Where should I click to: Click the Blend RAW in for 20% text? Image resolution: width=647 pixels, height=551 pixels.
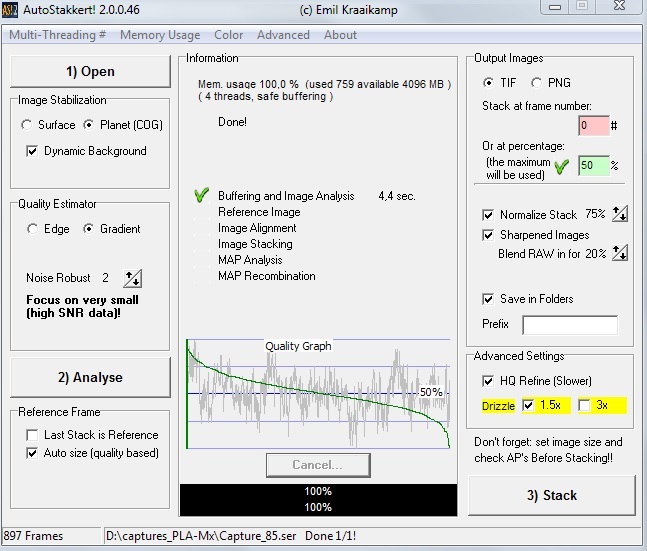point(552,253)
